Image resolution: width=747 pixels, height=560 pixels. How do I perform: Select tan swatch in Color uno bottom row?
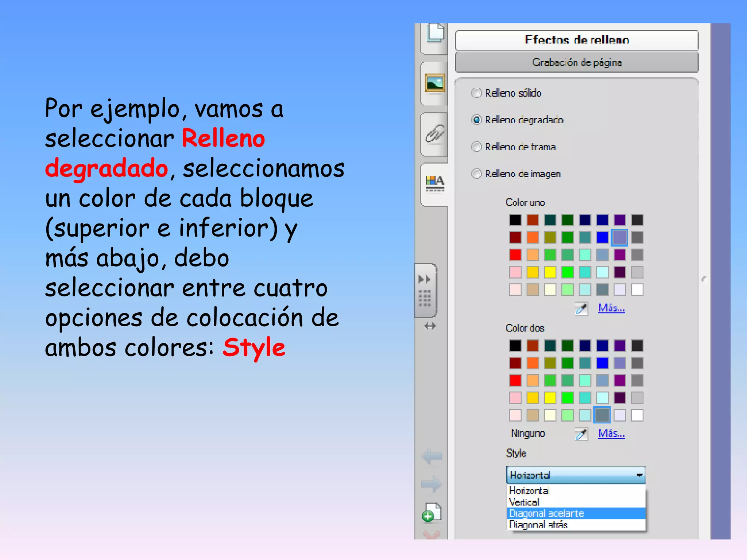pyautogui.click(x=533, y=289)
